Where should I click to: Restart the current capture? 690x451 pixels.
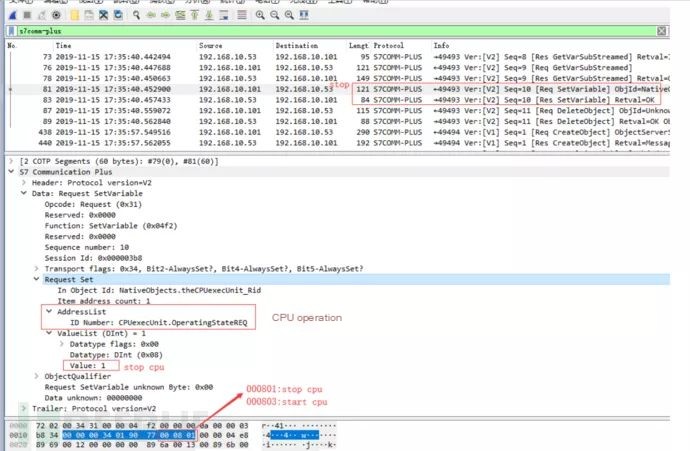(42, 15)
